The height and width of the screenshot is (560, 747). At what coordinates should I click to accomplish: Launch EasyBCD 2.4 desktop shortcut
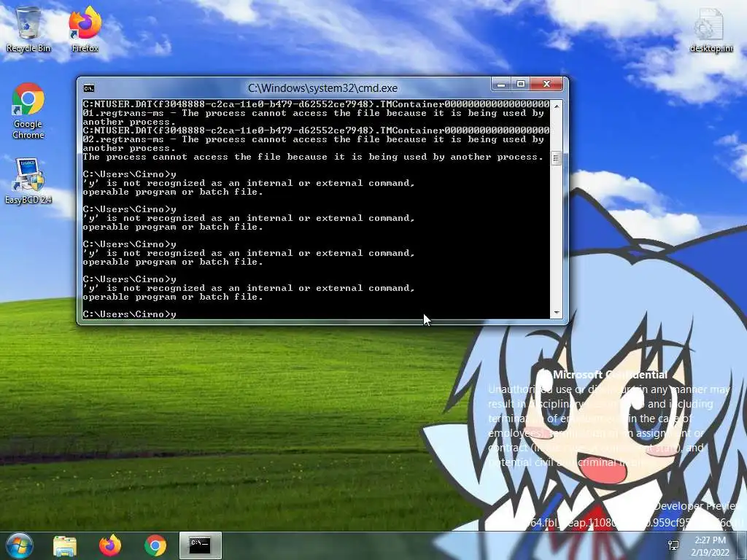tap(28, 181)
